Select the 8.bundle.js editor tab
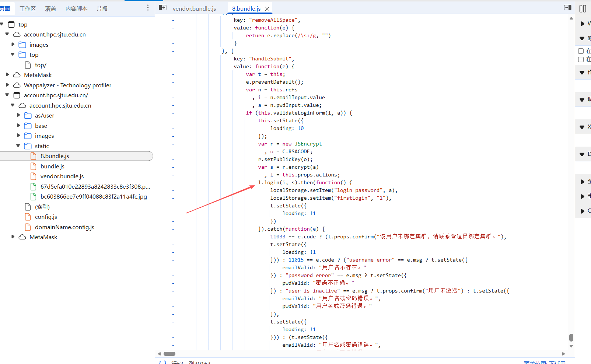591x364 pixels. coord(246,8)
